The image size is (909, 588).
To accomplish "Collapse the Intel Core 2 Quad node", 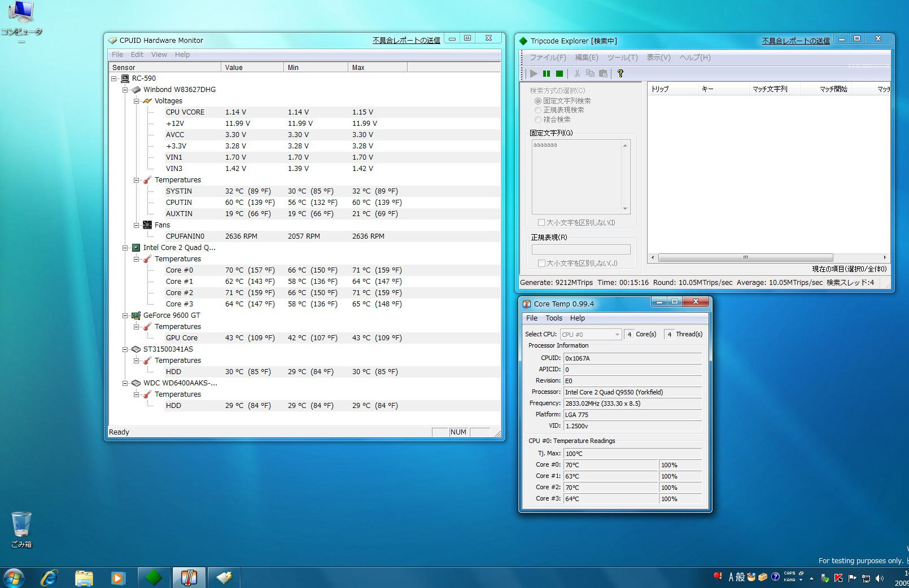I will pyautogui.click(x=125, y=248).
